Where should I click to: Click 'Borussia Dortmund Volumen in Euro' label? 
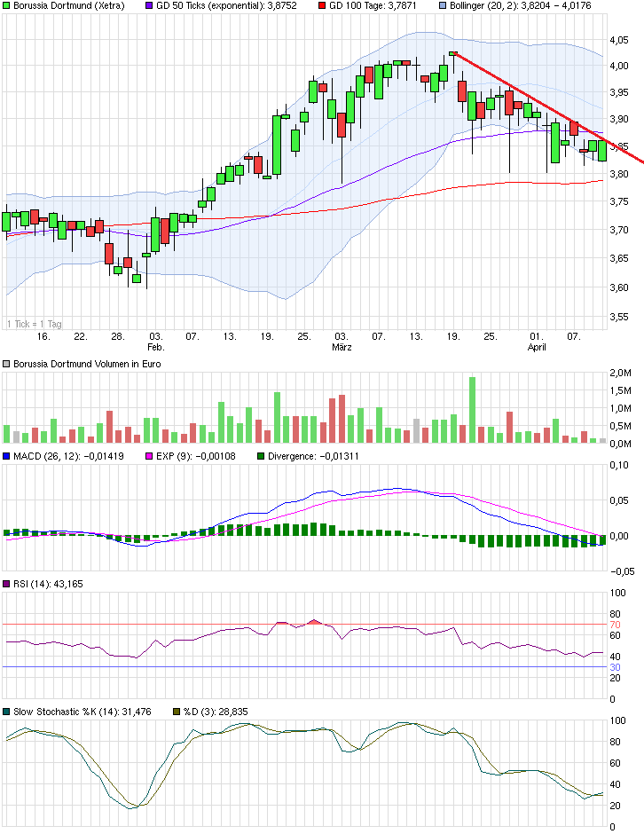pyautogui.click(x=87, y=365)
